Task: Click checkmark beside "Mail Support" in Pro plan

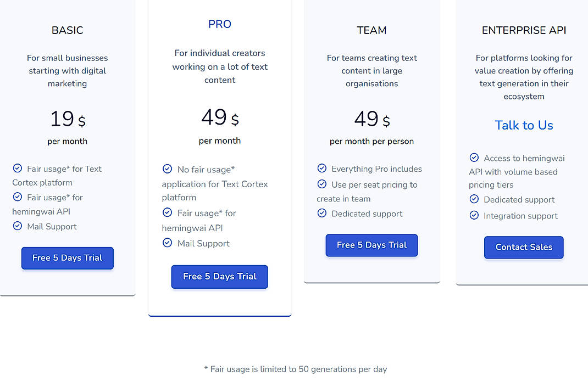Action: click(x=167, y=243)
